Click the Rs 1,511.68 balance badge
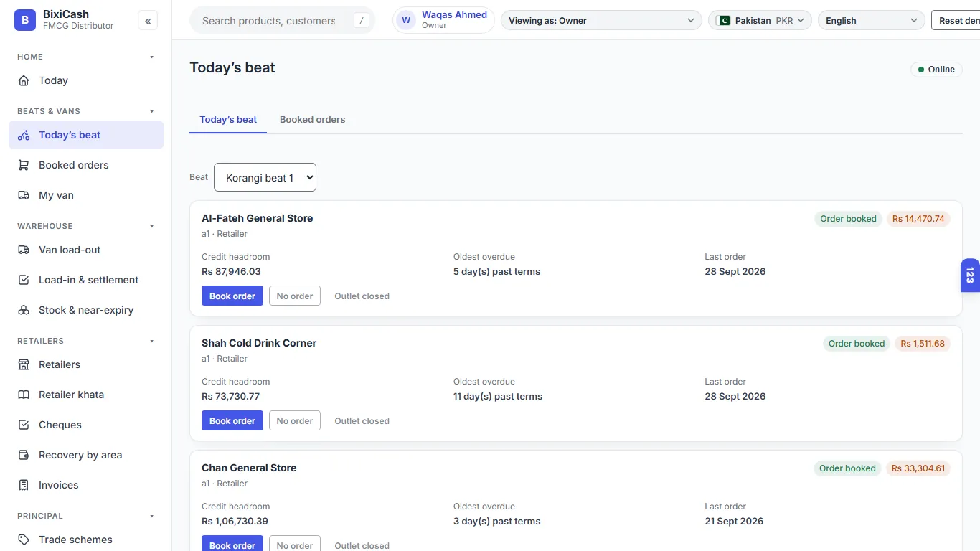This screenshot has height=551, width=980. 923,344
